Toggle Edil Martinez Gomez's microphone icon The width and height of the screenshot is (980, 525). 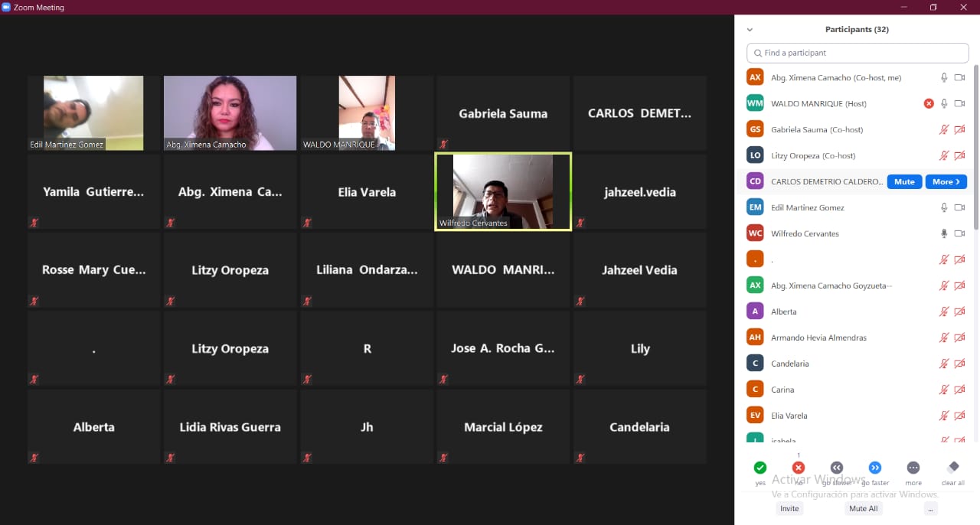pyautogui.click(x=944, y=208)
